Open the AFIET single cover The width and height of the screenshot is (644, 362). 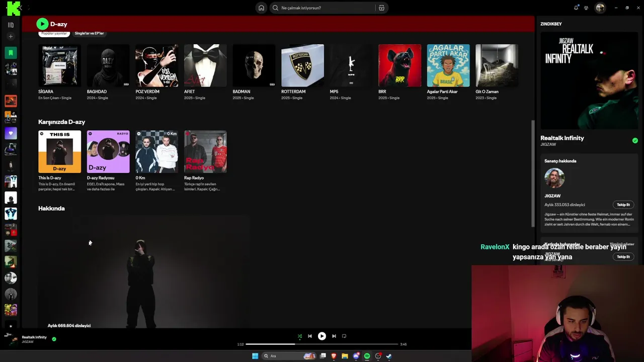point(205,65)
